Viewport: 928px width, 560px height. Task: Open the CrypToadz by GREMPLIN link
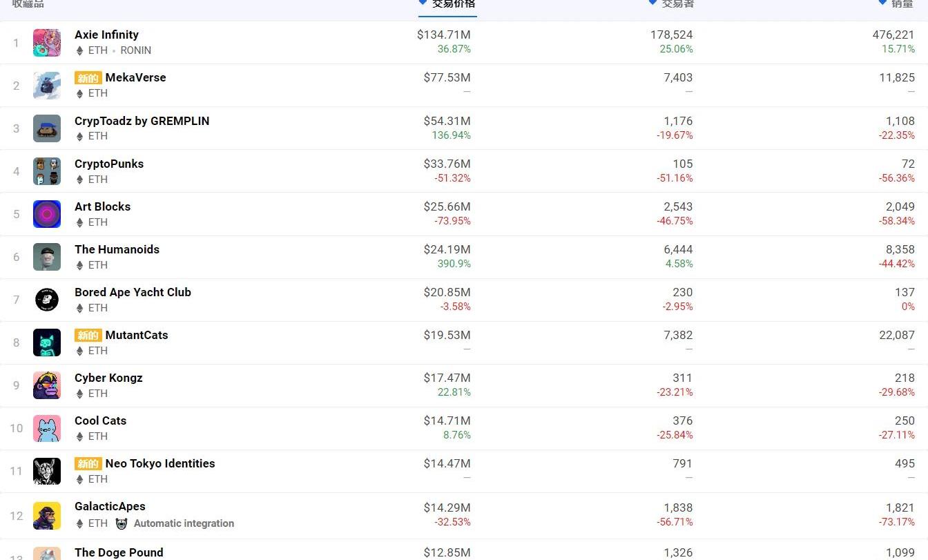coord(142,120)
